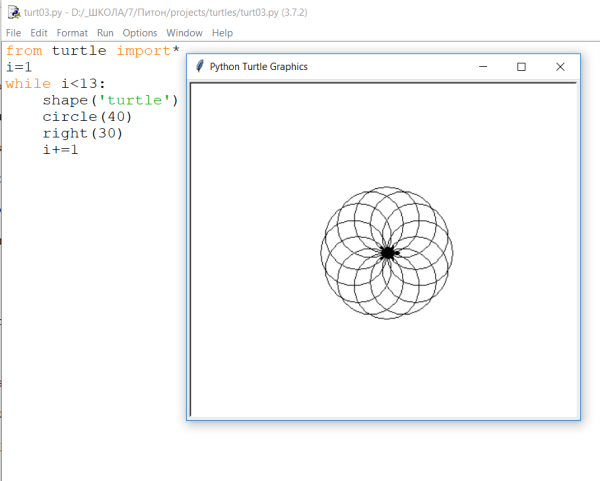Viewport: 600px width, 481px height.
Task: Close the Python Turtle Graphics window
Action: click(560, 66)
